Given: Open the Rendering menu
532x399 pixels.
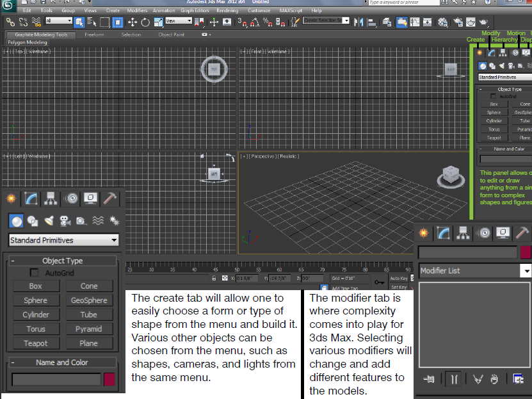Looking at the screenshot, I should tap(227, 11).
